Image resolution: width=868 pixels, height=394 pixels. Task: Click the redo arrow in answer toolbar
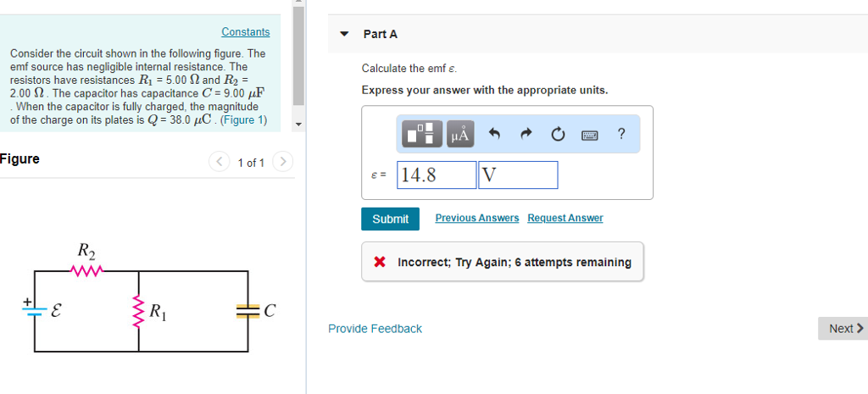(x=527, y=134)
